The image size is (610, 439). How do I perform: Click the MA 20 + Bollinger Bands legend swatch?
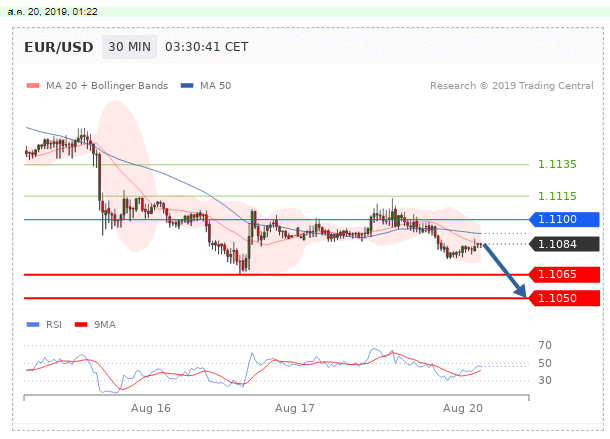click(33, 86)
